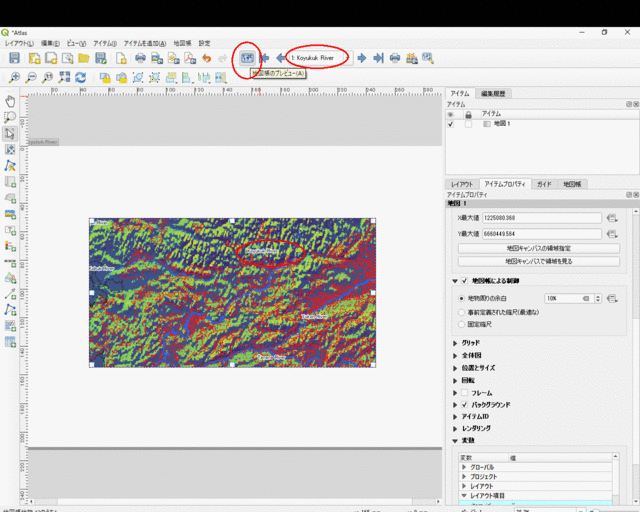Image resolution: width=640 pixels, height=512 pixels.
Task: Select 固定縮尺 radio option
Action: coord(462,325)
